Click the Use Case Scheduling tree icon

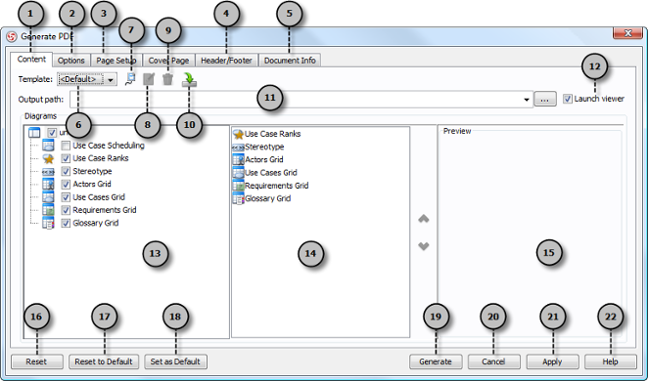click(48, 145)
